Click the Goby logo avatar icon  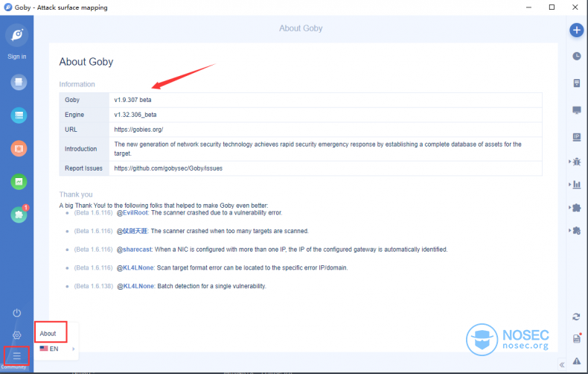[17, 35]
